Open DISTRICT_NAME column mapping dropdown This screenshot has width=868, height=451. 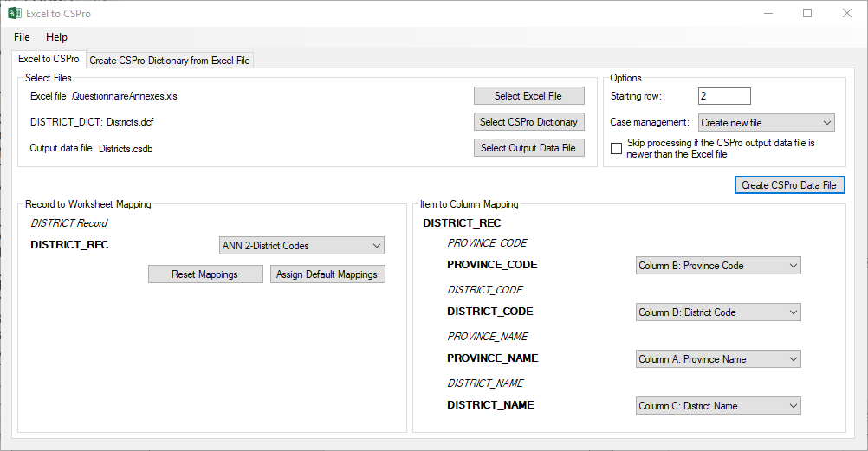pyautogui.click(x=718, y=406)
